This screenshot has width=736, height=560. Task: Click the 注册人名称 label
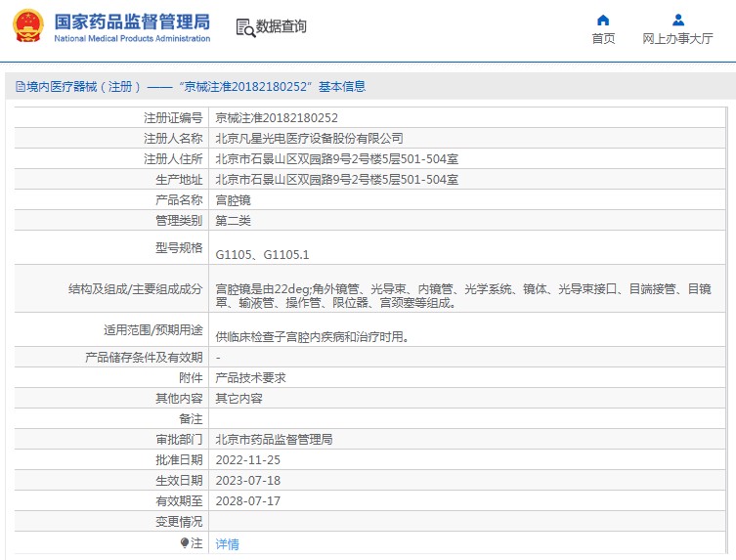173,139
